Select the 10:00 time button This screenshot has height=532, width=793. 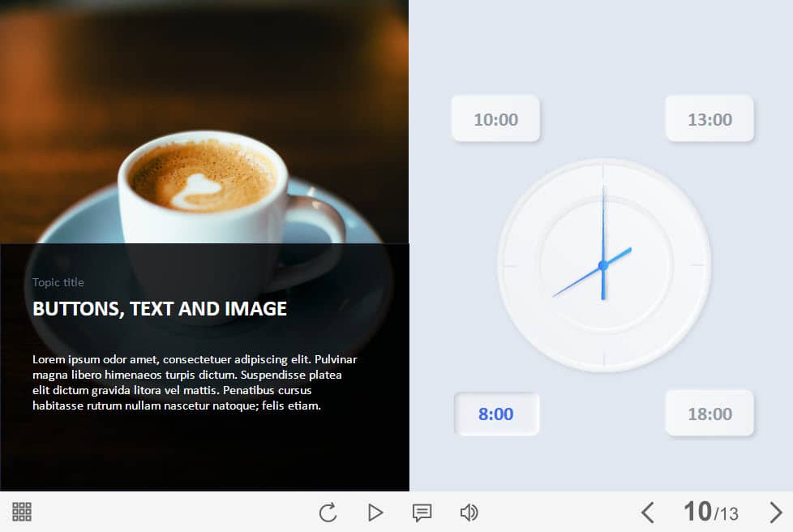(495, 119)
